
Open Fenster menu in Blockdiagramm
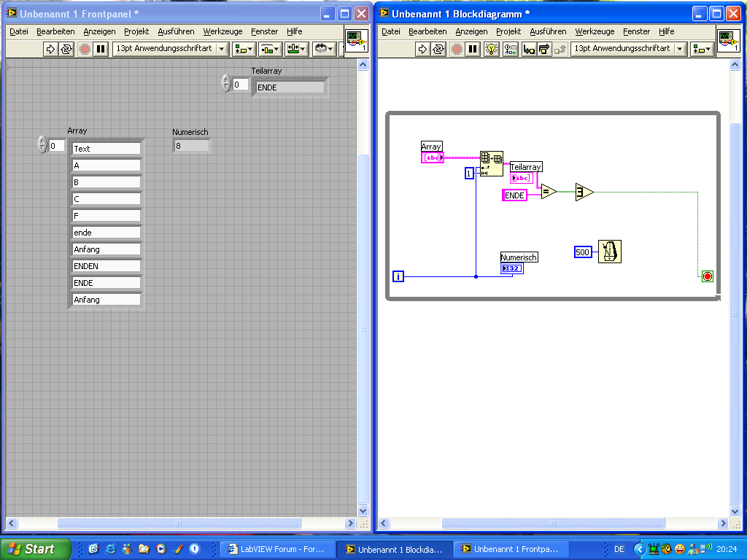tap(636, 31)
